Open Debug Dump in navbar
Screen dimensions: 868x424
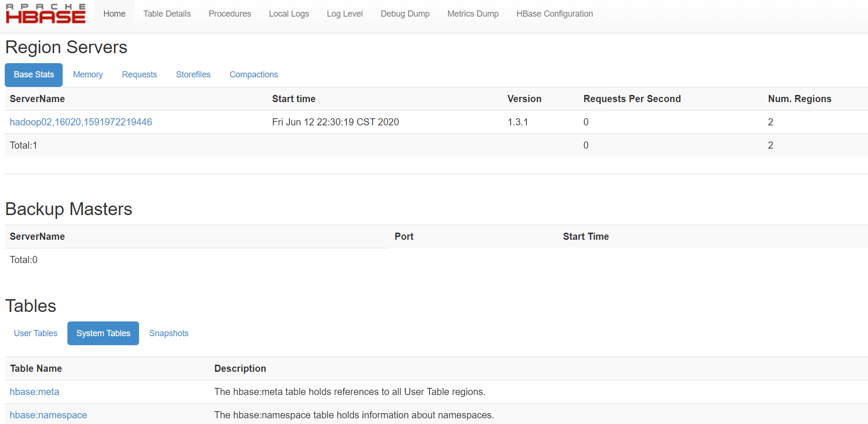[405, 14]
